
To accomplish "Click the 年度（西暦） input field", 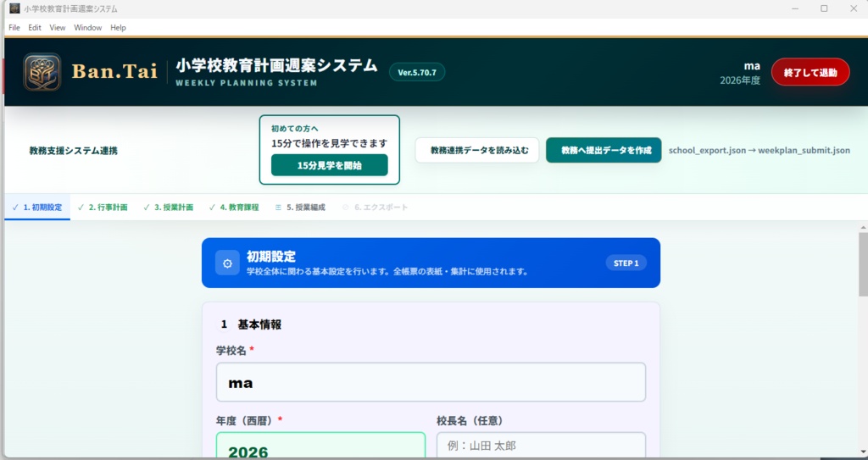I will coord(321,446).
